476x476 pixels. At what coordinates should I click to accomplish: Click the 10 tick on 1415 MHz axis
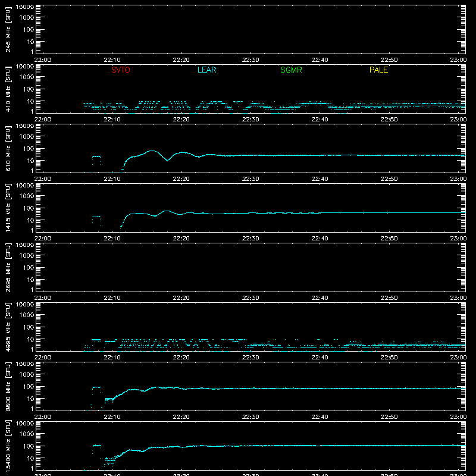(x=31, y=220)
